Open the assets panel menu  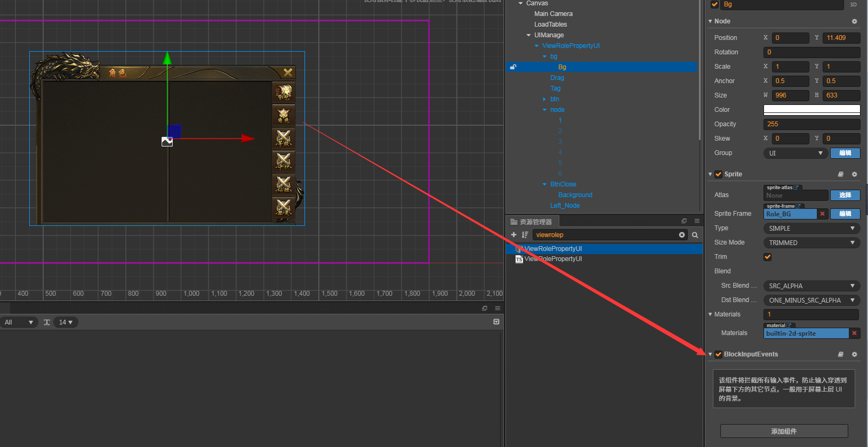pyautogui.click(x=697, y=221)
